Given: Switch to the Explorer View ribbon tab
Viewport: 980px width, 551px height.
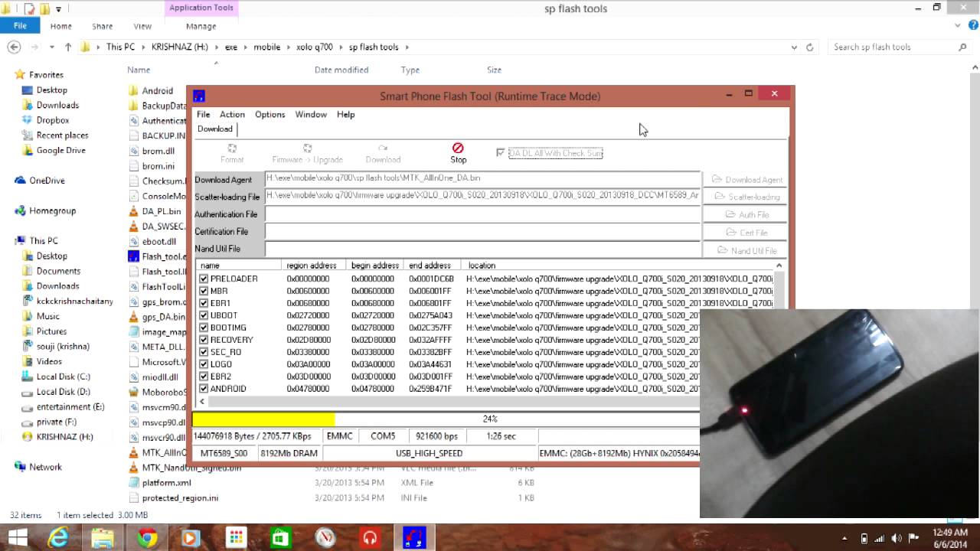Looking at the screenshot, I should click(142, 26).
